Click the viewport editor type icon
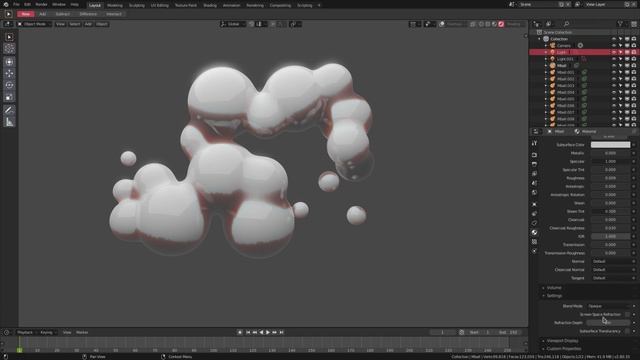 [x=8, y=24]
